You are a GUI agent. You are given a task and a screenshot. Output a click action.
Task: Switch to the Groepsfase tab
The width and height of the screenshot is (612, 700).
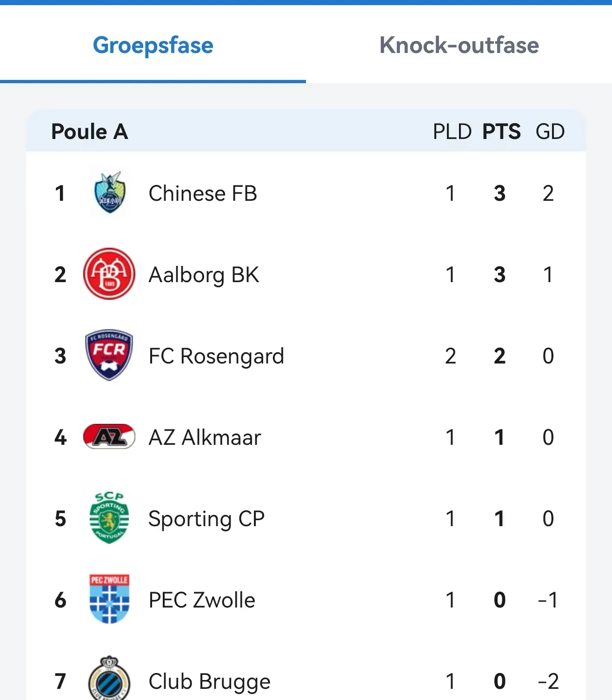pyautogui.click(x=153, y=46)
